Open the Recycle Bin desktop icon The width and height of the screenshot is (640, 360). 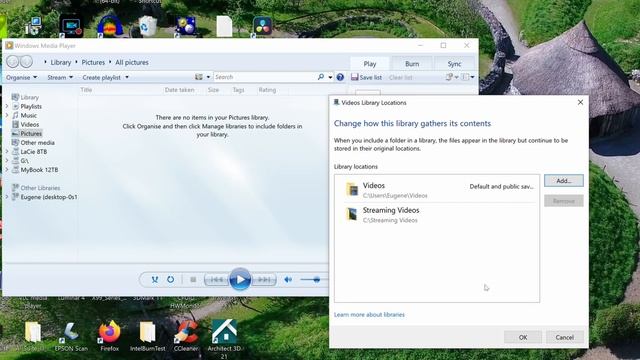(147, 26)
